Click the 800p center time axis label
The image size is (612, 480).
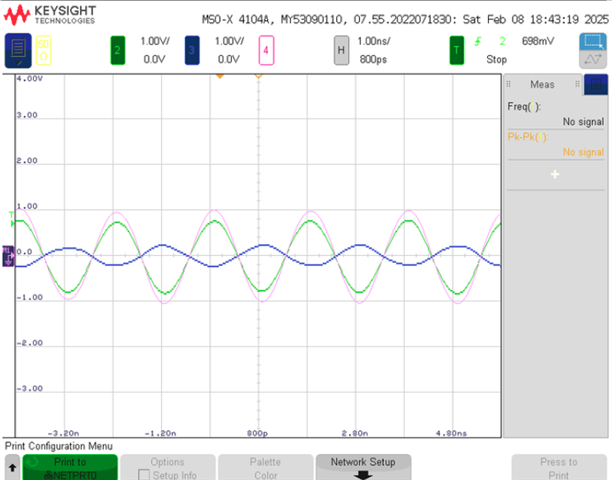pos(257,433)
